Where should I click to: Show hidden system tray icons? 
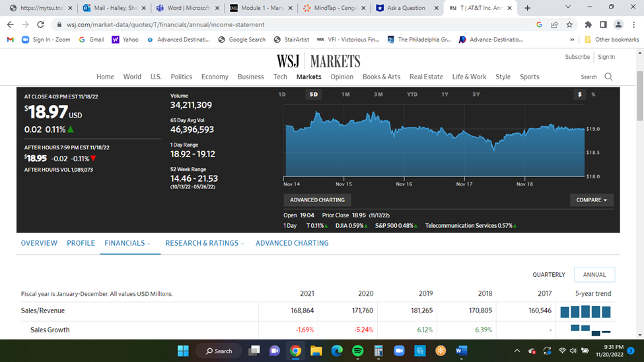pyautogui.click(x=517, y=351)
